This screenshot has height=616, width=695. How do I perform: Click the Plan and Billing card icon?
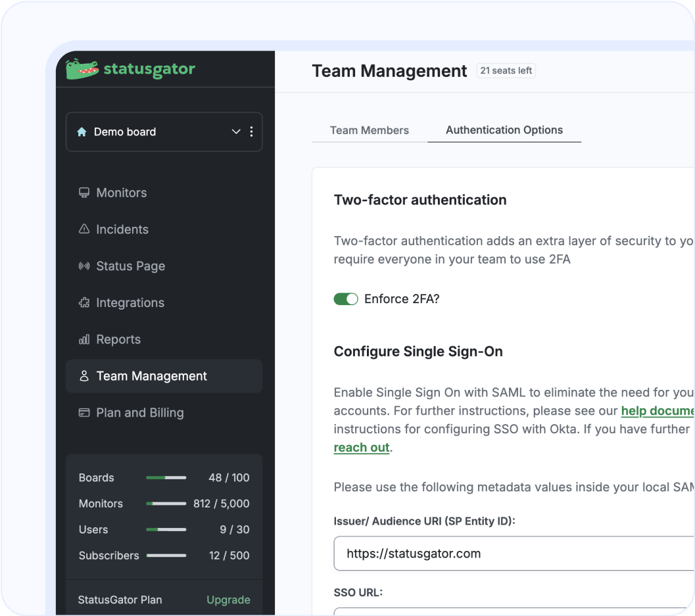(84, 412)
